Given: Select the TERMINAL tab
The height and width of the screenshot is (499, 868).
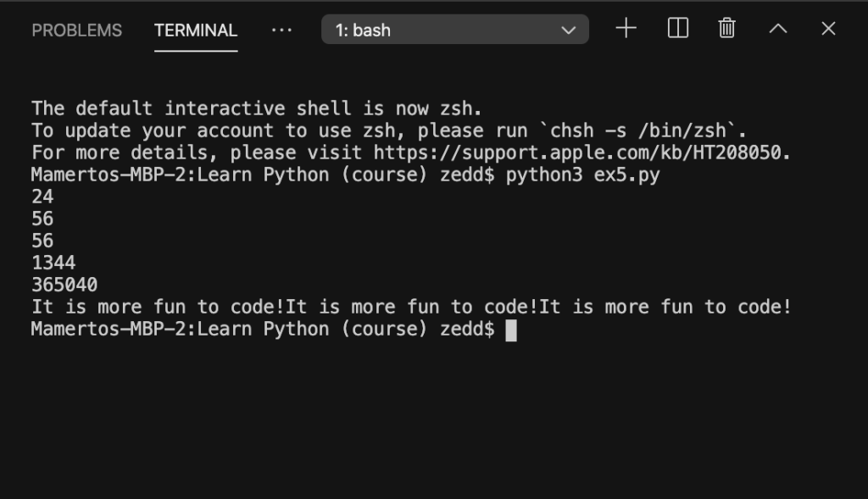Looking at the screenshot, I should [196, 30].
